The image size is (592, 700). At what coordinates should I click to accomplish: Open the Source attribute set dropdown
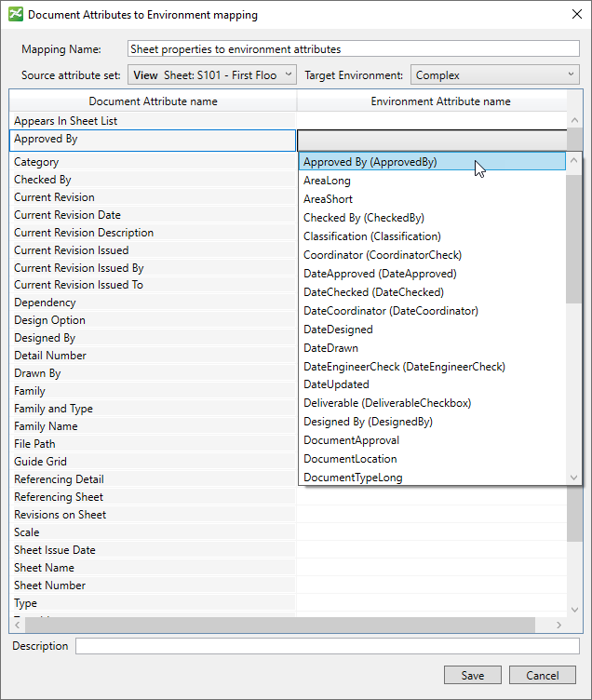[x=211, y=75]
